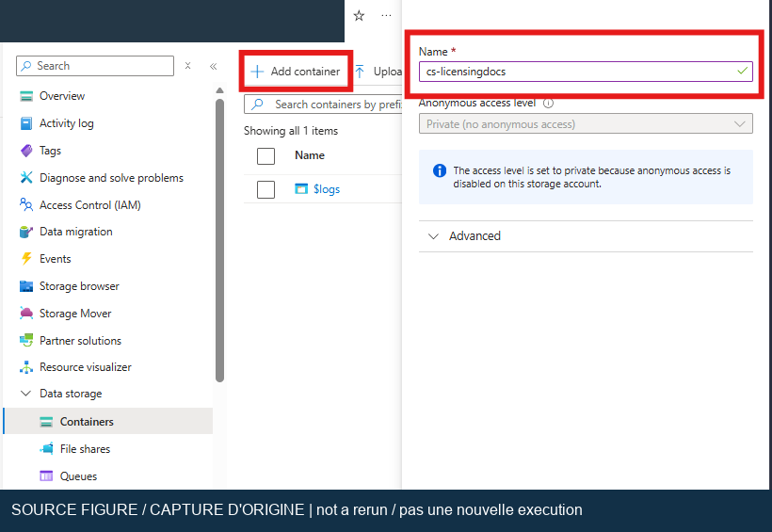This screenshot has height=532, width=772.
Task: Check the $logs row checkbox
Action: click(265, 189)
